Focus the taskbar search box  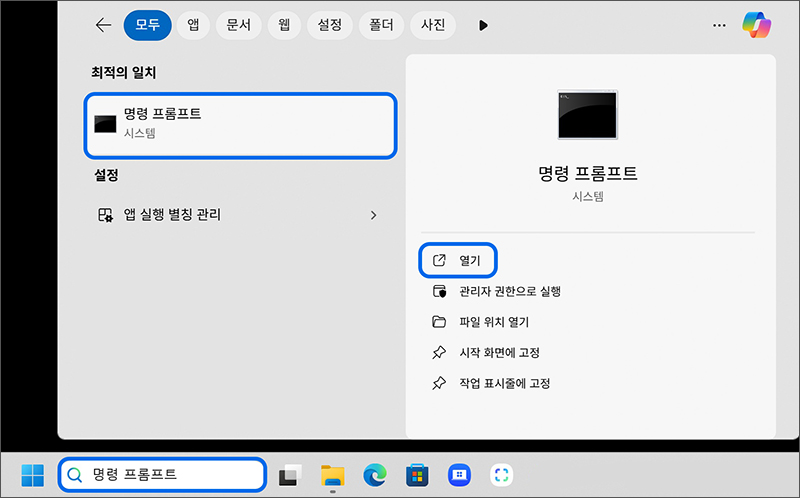[162, 475]
